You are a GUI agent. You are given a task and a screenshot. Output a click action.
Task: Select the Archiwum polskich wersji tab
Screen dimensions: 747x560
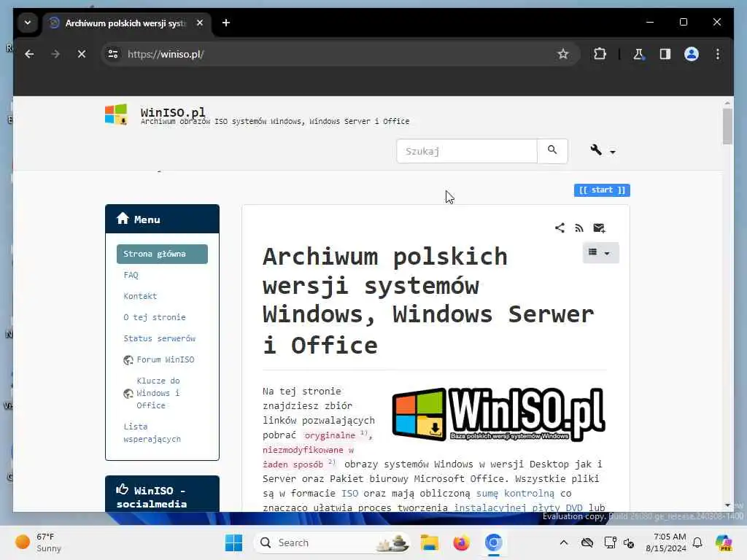pos(125,23)
